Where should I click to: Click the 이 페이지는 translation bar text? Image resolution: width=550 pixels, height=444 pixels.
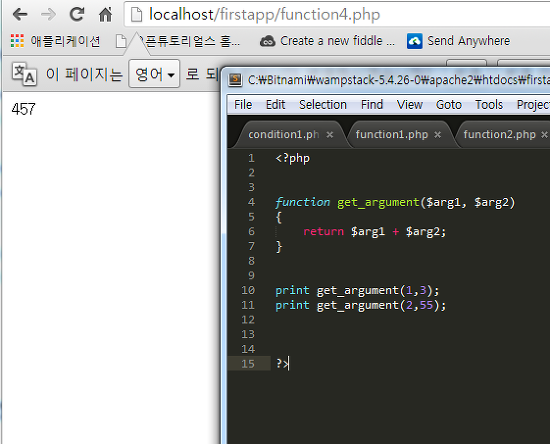(x=84, y=74)
